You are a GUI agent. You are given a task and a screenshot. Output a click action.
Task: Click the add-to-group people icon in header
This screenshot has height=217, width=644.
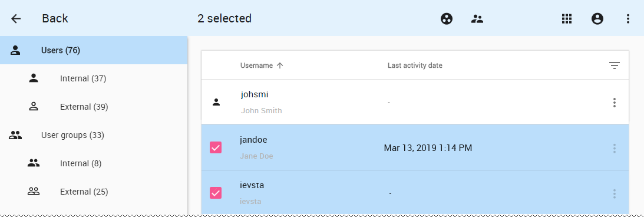pyautogui.click(x=477, y=18)
